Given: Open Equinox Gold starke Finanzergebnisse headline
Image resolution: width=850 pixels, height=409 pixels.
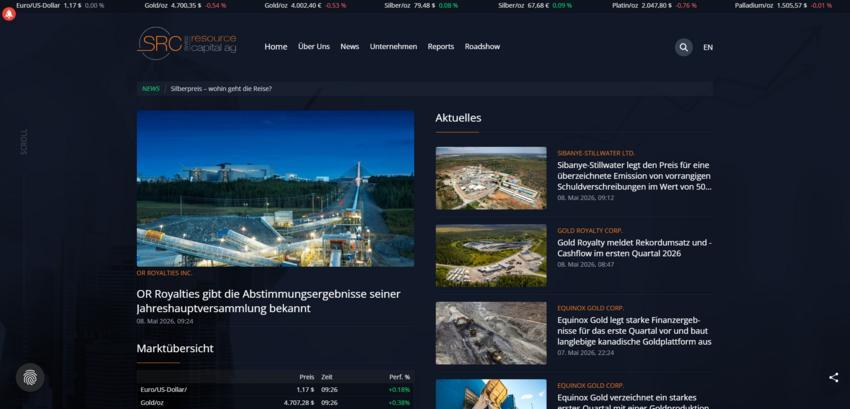Looking at the screenshot, I should 634,331.
